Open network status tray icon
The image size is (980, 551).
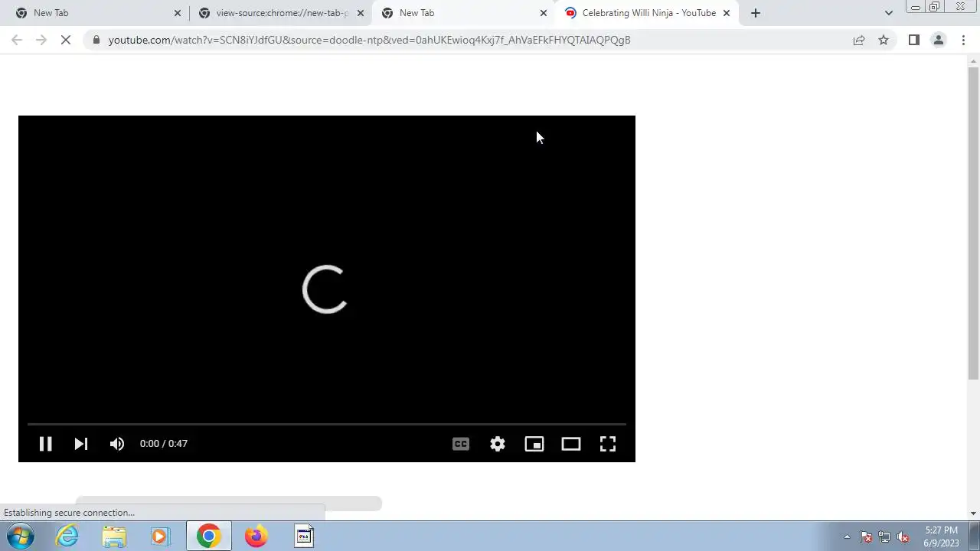[884, 536]
